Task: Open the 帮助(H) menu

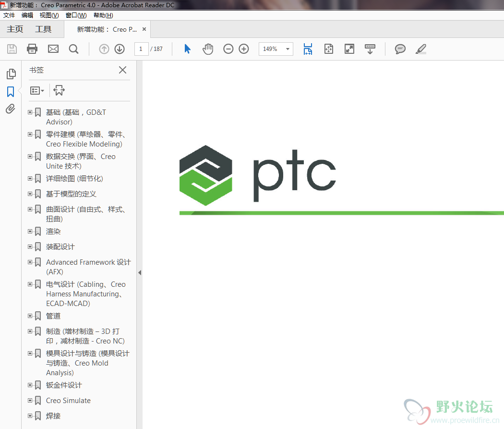Action: click(103, 15)
